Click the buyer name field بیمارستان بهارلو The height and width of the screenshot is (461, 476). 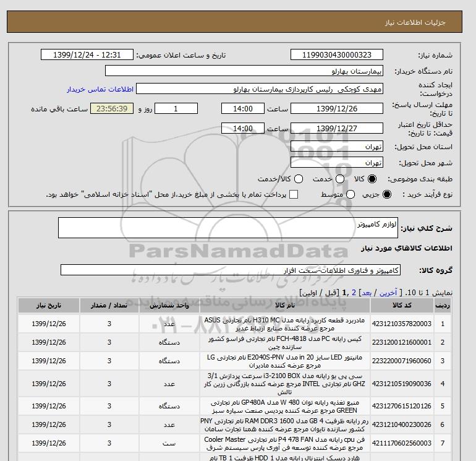pyautogui.click(x=244, y=71)
